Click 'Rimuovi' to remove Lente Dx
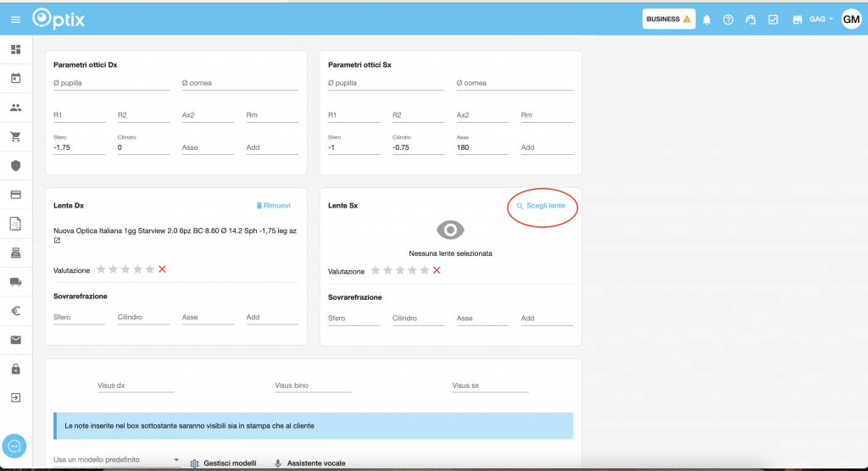The height and width of the screenshot is (471, 868). coord(273,206)
